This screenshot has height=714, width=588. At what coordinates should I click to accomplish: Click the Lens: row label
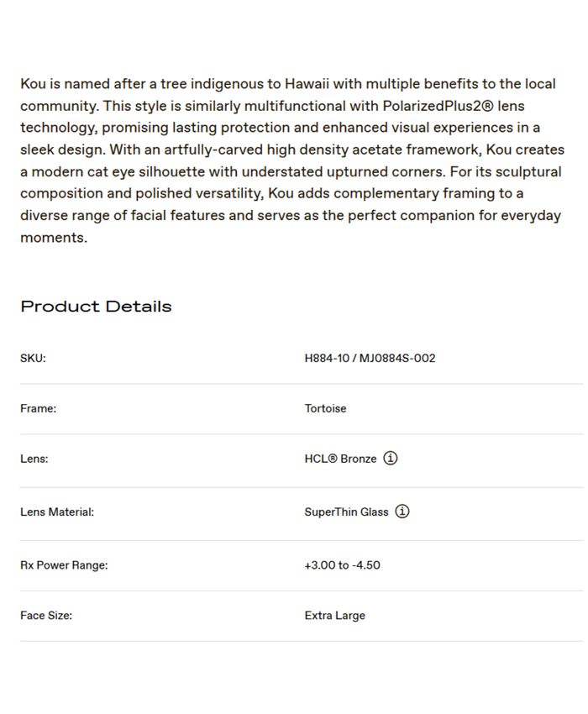34,459
